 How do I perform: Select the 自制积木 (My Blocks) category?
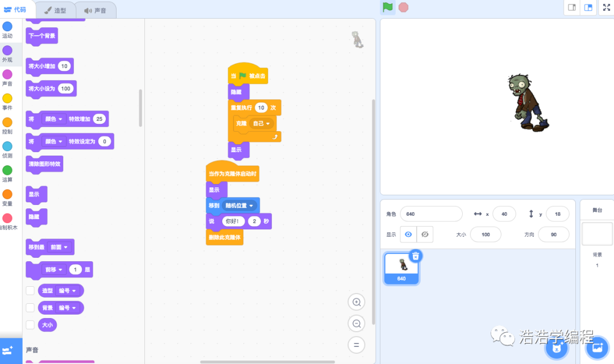click(x=7, y=221)
